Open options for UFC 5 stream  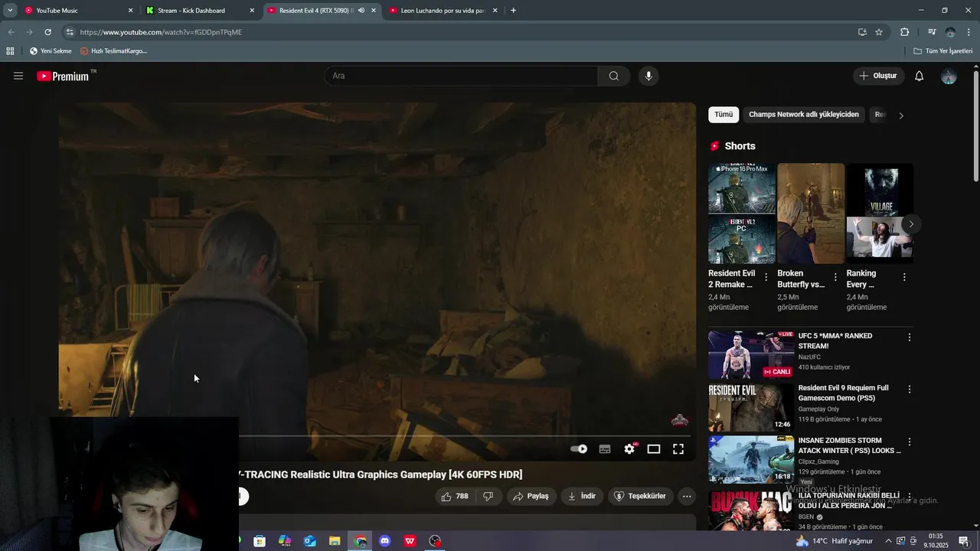pyautogui.click(x=910, y=337)
